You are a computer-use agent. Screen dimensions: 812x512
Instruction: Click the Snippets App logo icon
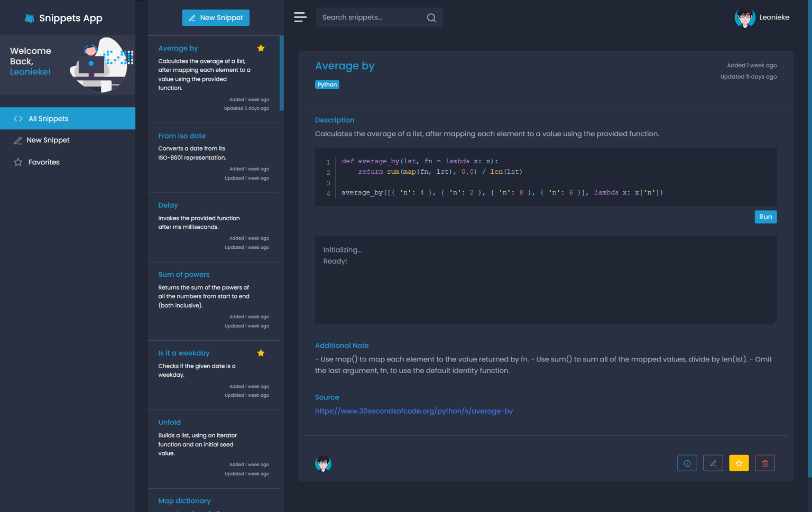(30, 18)
